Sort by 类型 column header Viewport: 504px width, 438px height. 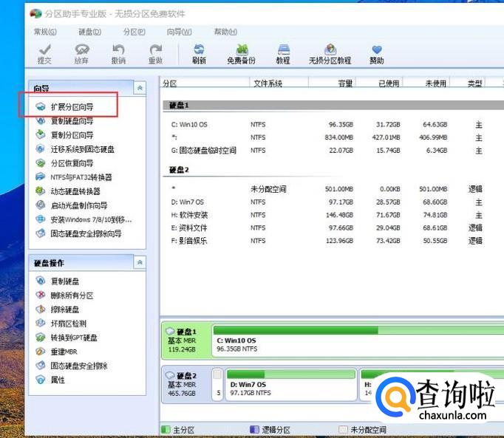(x=468, y=83)
